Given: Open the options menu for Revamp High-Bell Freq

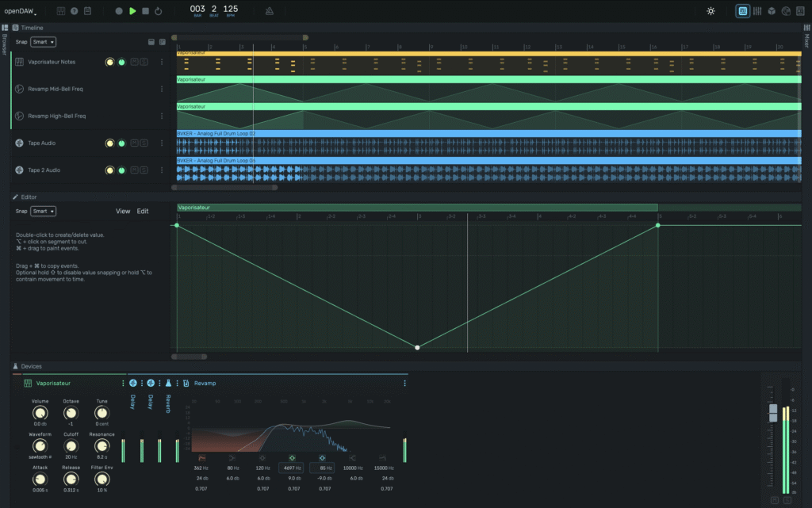Looking at the screenshot, I should click(162, 116).
